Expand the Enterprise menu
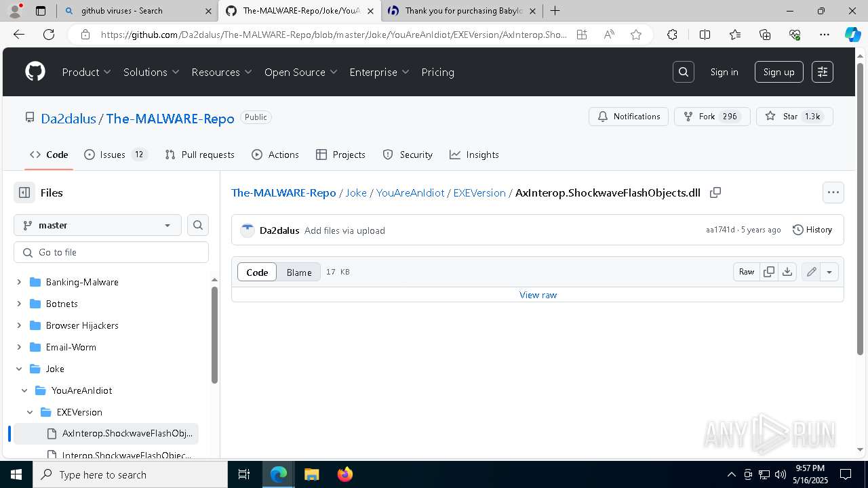This screenshot has height=488, width=868. tap(380, 72)
